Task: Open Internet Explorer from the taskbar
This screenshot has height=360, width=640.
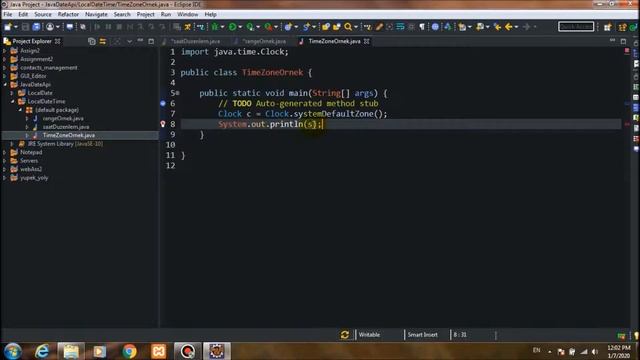Action: pos(42,351)
